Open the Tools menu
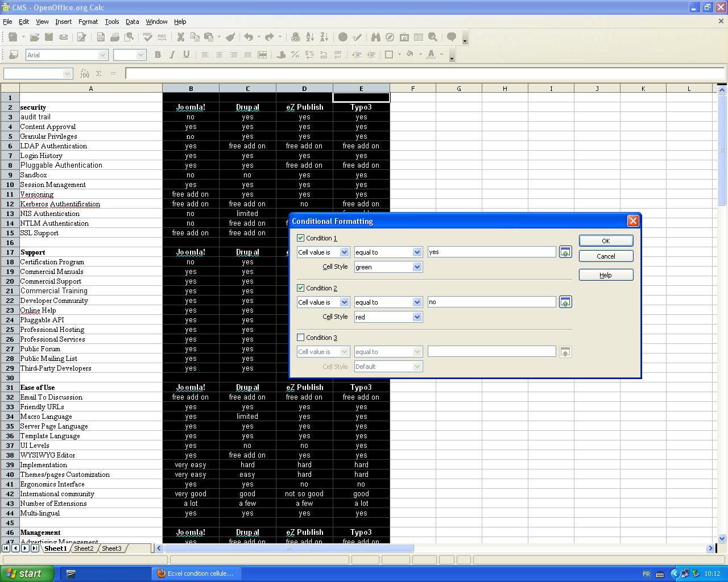728x582 pixels. click(x=112, y=22)
